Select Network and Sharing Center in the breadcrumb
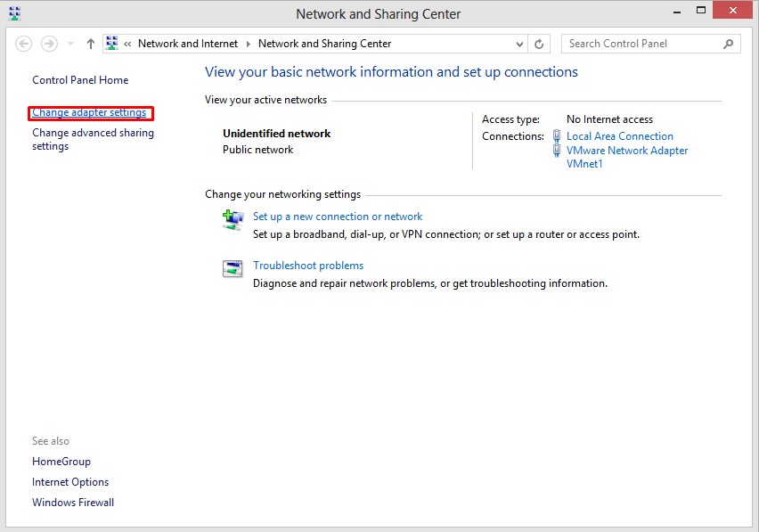 [x=324, y=44]
